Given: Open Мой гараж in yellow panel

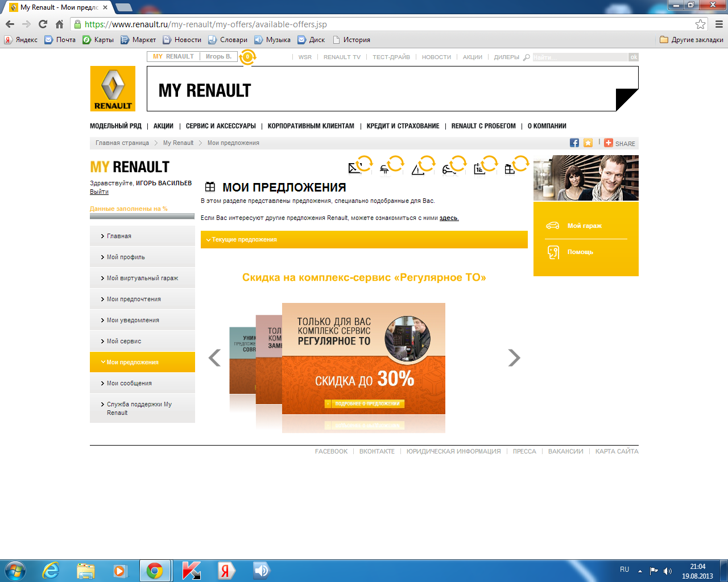Looking at the screenshot, I should coord(585,226).
